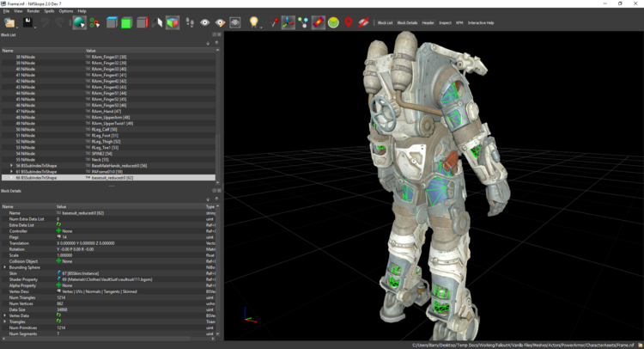The height and width of the screenshot is (349, 644).
Task: Open the light bulb dropdown arrow
Action: 261,27
